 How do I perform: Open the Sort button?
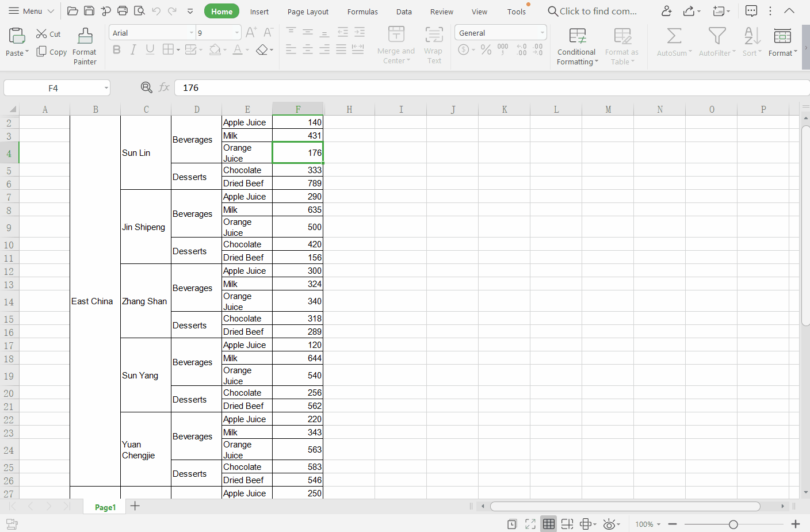[751, 42]
